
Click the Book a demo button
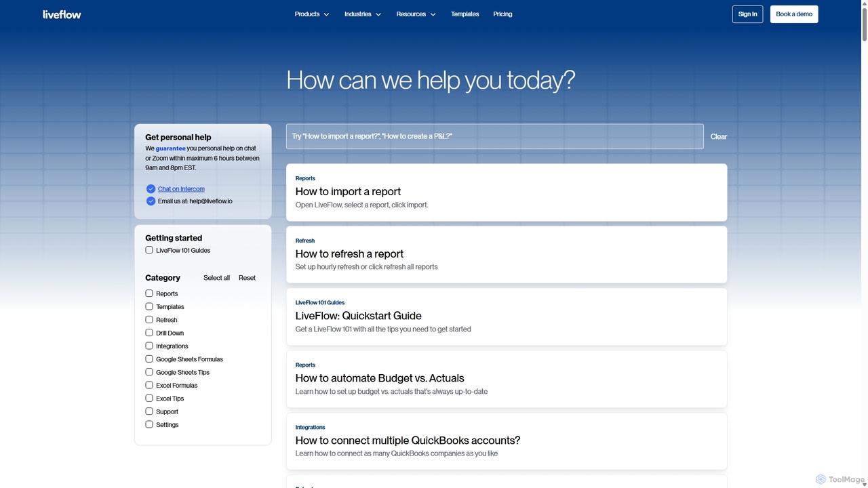[x=794, y=14]
